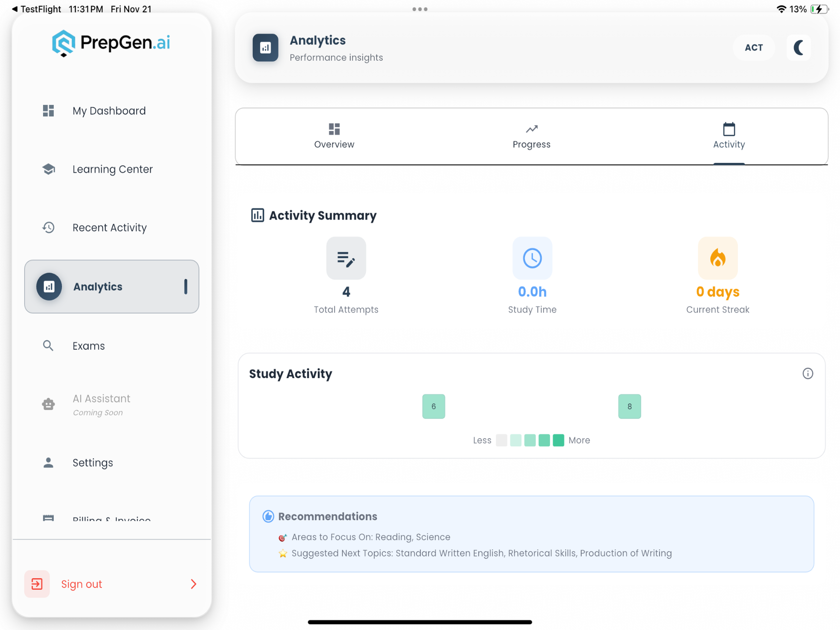
Task: Click the Billing & Invoice card icon
Action: (x=48, y=518)
